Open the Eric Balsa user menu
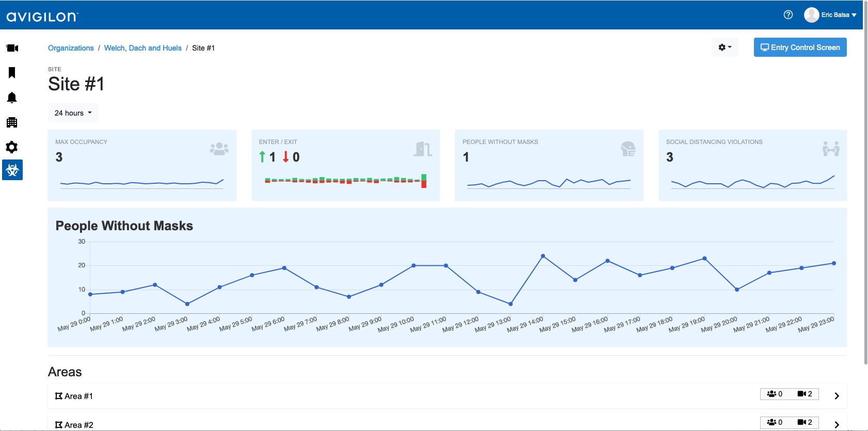The width and height of the screenshot is (868, 431). (830, 15)
